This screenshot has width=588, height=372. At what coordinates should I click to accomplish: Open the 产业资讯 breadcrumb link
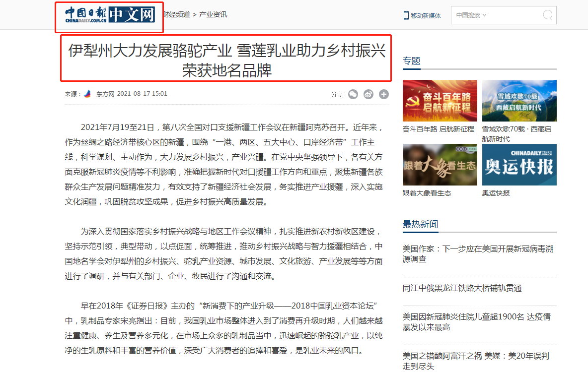click(x=213, y=14)
